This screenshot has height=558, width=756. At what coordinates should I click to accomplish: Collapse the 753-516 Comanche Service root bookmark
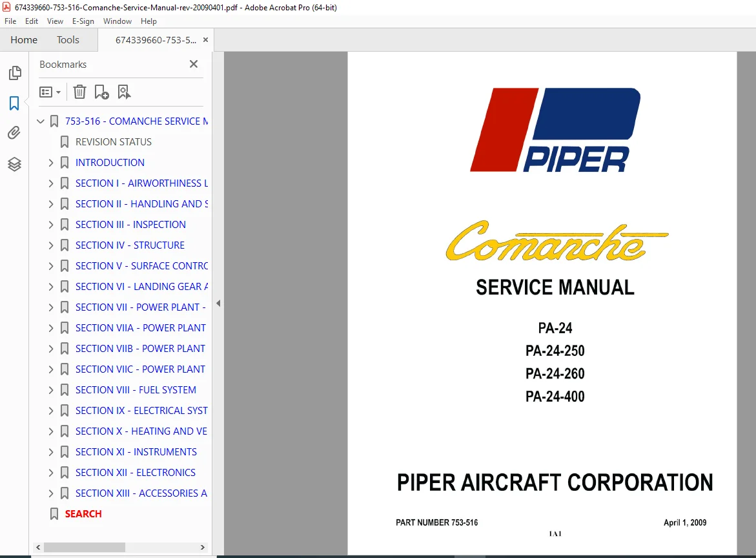(41, 121)
